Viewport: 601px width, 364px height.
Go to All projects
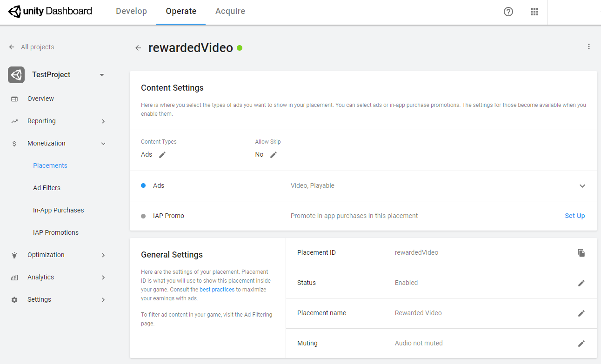[x=37, y=47]
